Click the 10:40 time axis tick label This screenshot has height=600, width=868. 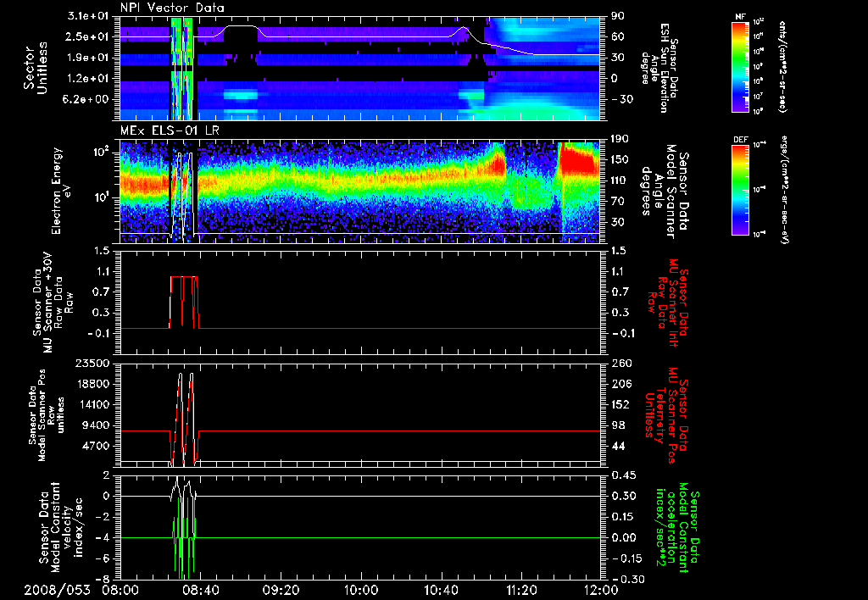coord(441,590)
